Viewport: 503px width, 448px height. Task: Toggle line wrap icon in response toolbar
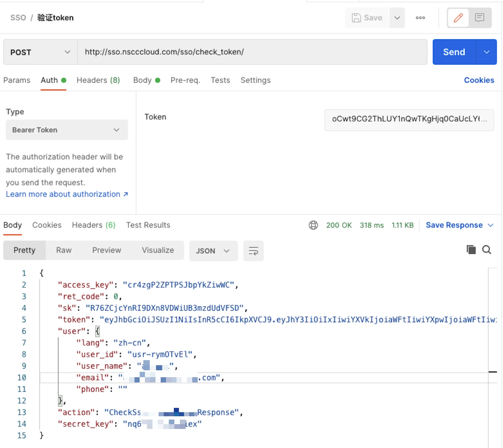(253, 251)
